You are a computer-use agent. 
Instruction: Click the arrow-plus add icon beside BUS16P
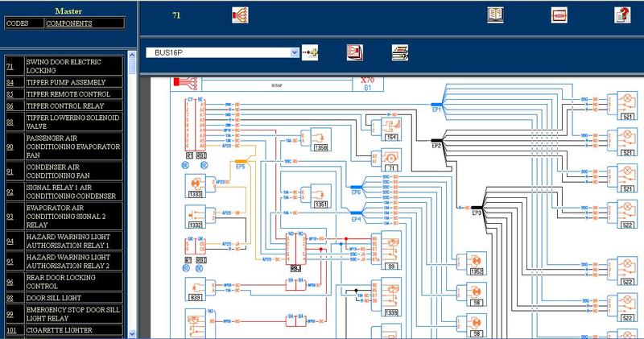tap(310, 52)
